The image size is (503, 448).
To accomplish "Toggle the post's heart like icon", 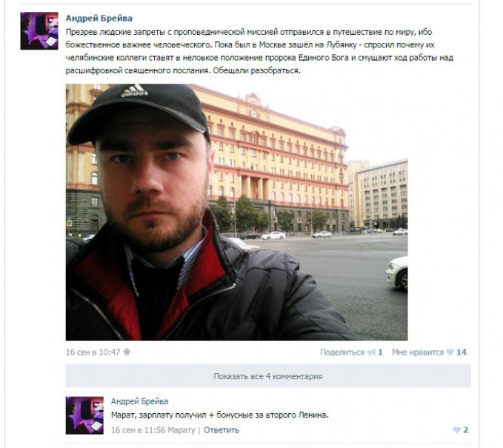I will 450,352.
